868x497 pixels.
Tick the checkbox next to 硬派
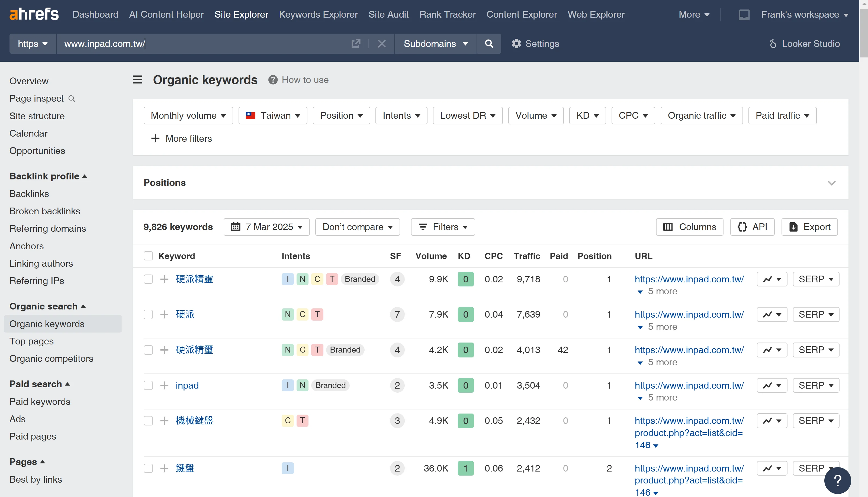(148, 314)
